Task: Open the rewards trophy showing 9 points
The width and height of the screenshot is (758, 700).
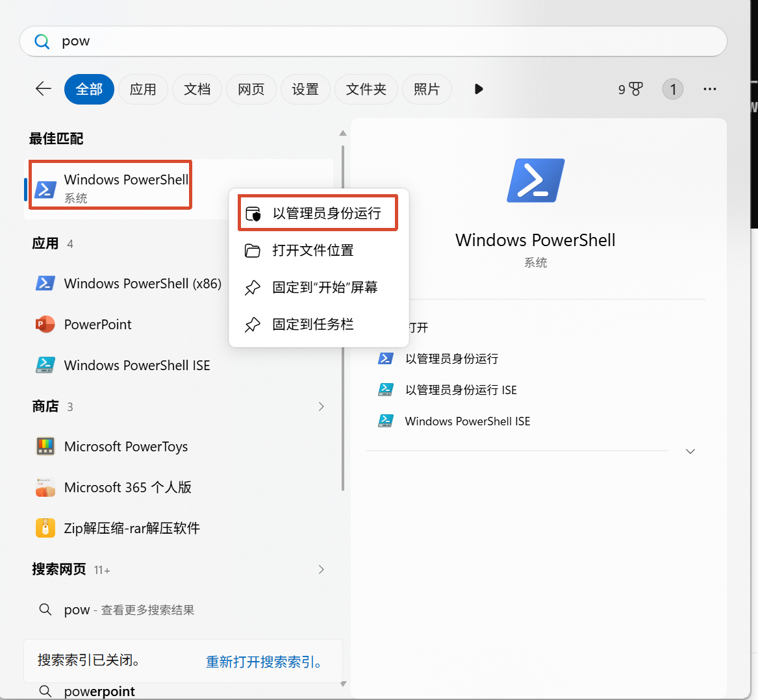Action: [631, 90]
